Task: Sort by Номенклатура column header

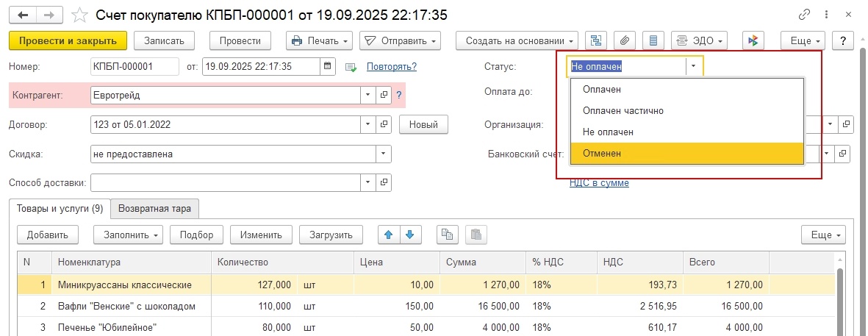Action: pyautogui.click(x=132, y=262)
